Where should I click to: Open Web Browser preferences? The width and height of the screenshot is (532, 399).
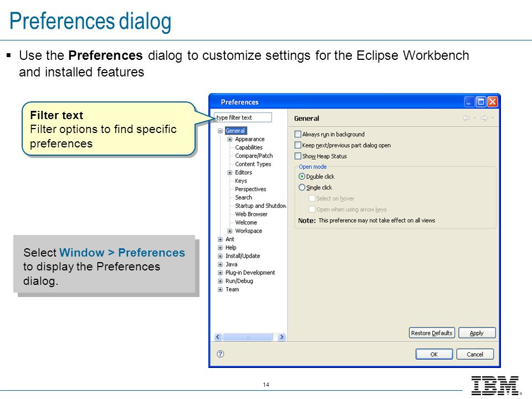pos(251,214)
